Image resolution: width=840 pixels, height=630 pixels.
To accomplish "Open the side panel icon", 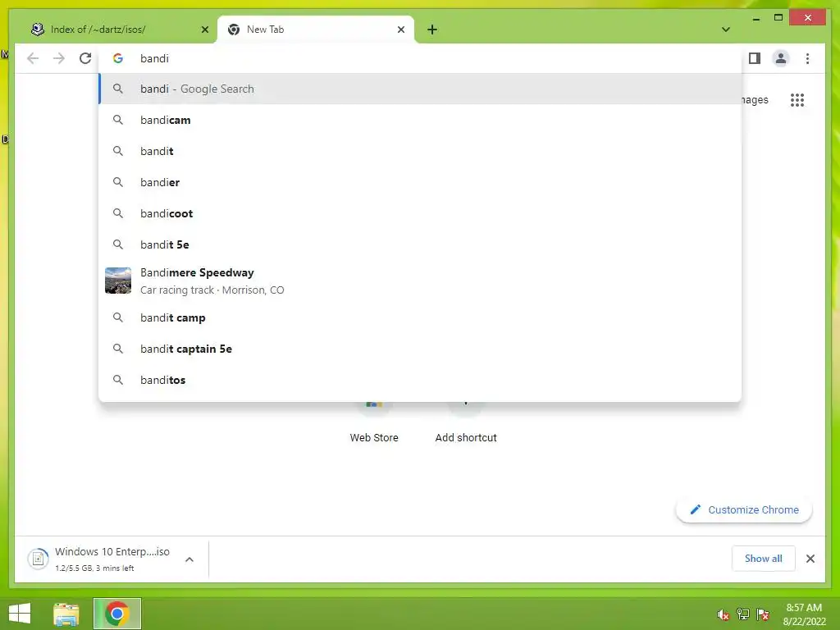I will tap(755, 58).
